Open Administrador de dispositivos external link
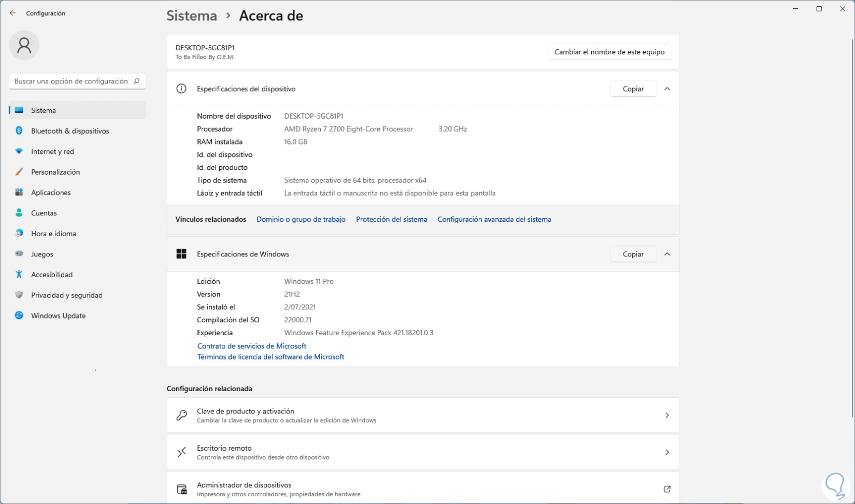855x504 pixels. coord(667,489)
